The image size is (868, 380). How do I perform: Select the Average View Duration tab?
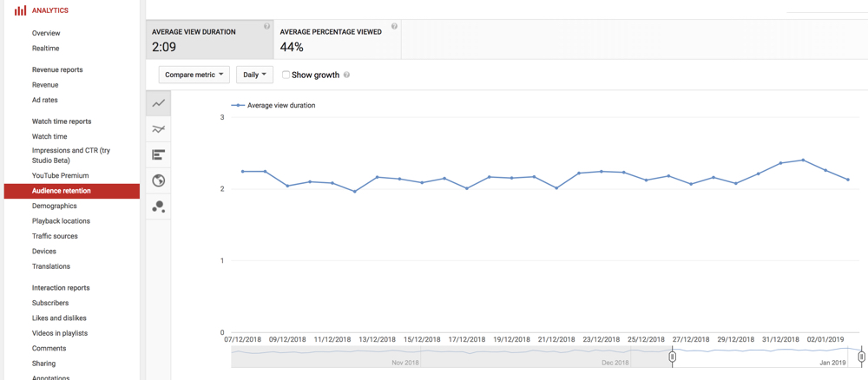click(210, 40)
